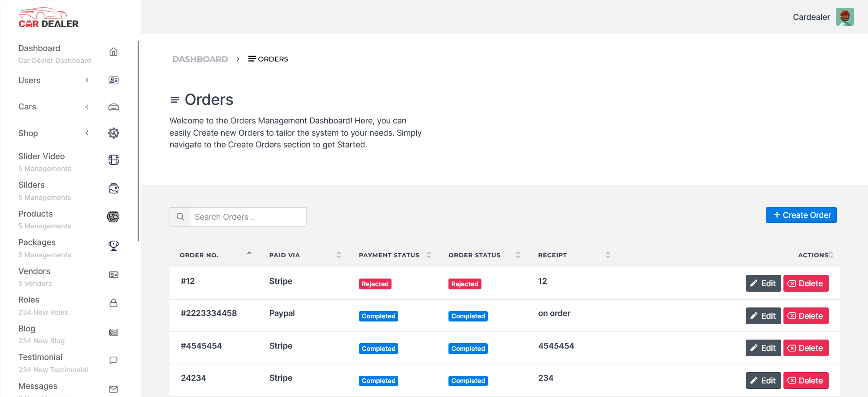
Task: Click the Packages trophy icon
Action: [113, 246]
